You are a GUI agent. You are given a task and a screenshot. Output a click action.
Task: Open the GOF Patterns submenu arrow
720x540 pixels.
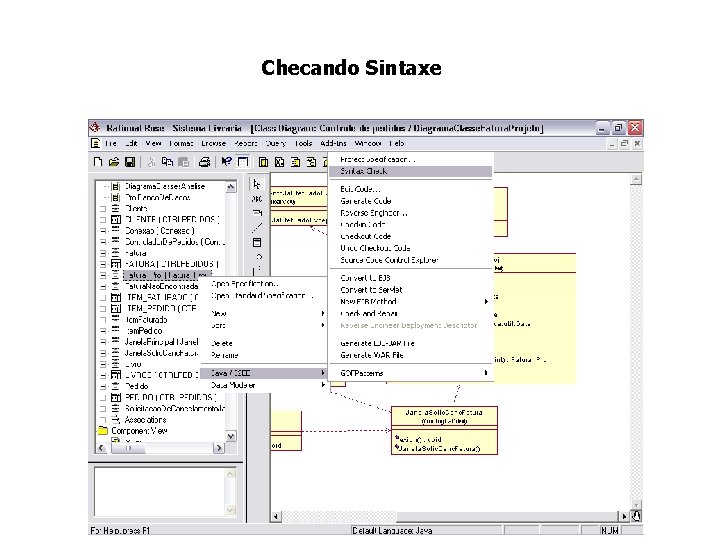(486, 373)
